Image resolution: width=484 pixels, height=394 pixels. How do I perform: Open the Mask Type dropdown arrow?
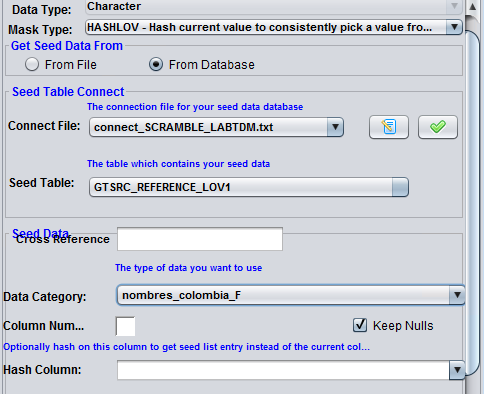(454, 27)
